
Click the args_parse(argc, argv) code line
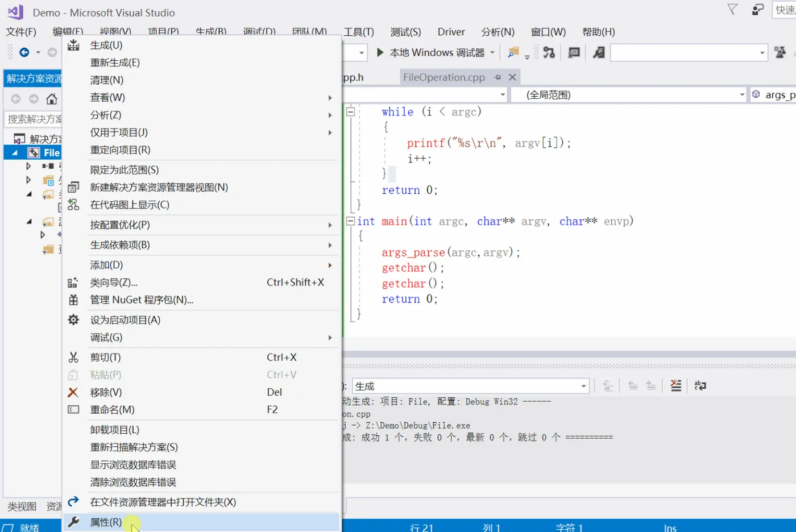(450, 252)
